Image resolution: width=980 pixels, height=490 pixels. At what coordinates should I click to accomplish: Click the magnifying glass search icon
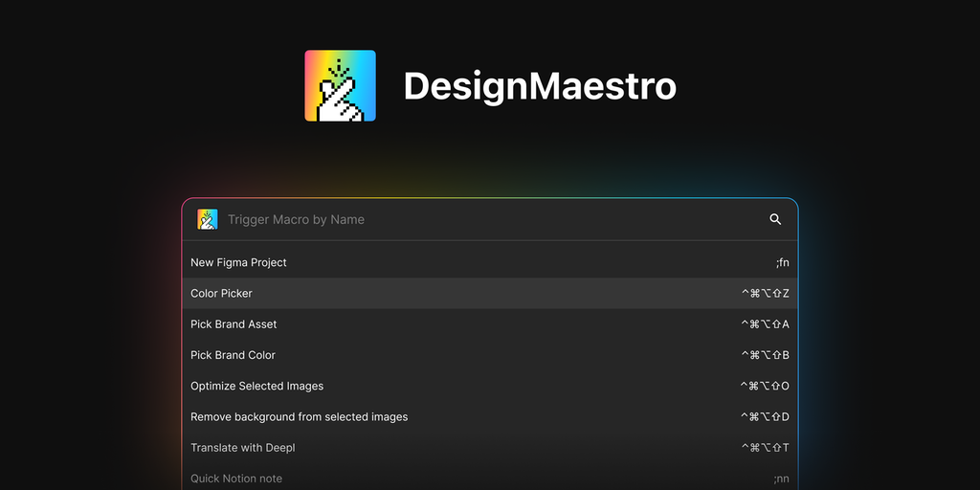[775, 219]
